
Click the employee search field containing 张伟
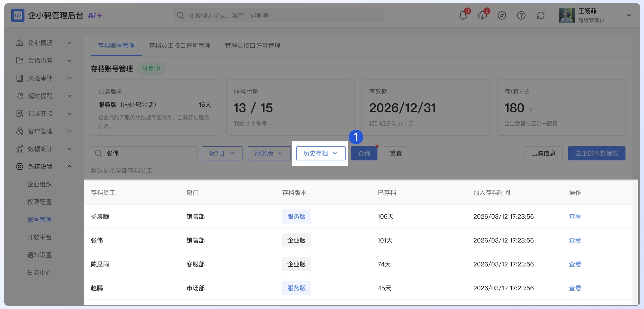[144, 153]
